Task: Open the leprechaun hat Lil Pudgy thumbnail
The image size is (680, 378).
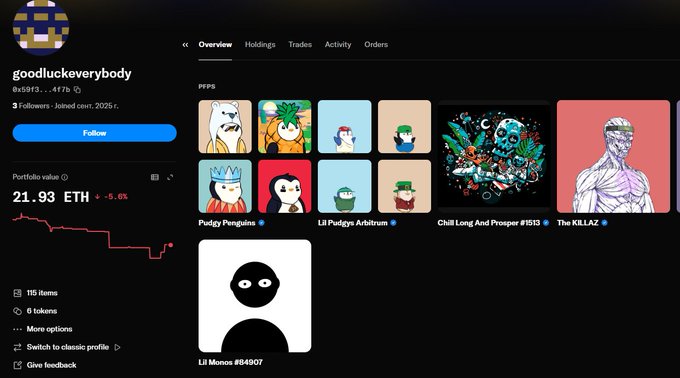Action: point(405,186)
